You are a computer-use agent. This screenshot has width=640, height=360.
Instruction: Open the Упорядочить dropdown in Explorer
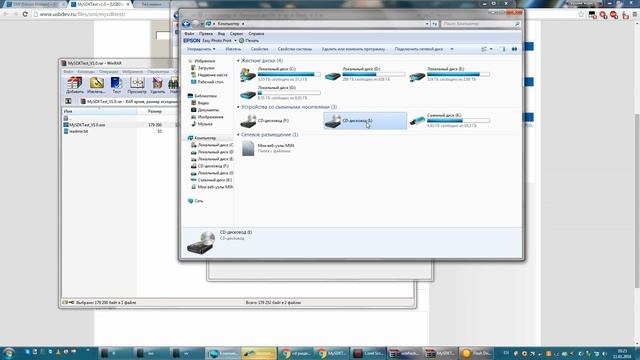point(201,49)
